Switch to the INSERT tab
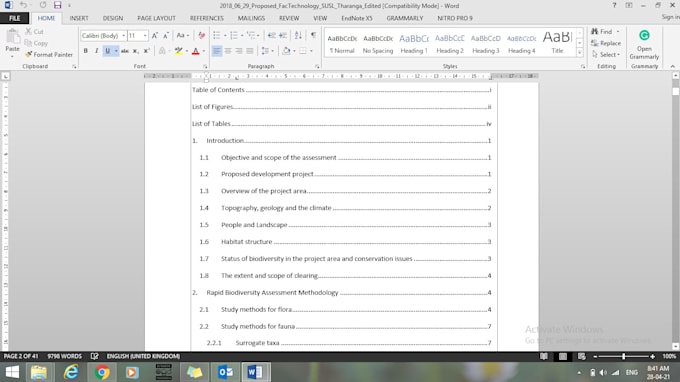680x382 pixels. click(x=79, y=18)
